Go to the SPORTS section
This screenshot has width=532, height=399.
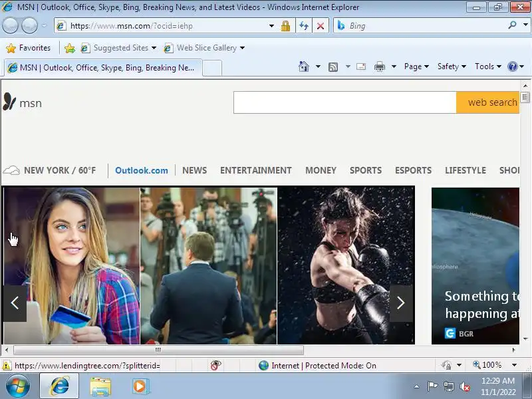366,170
